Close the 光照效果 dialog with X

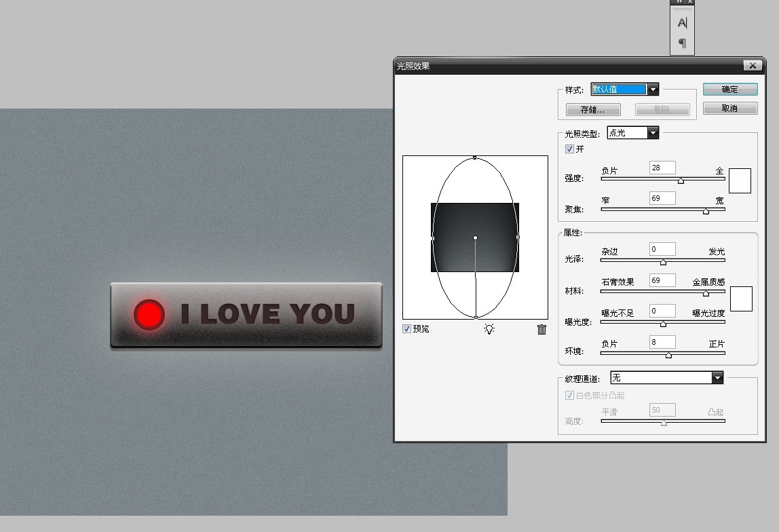coord(752,66)
